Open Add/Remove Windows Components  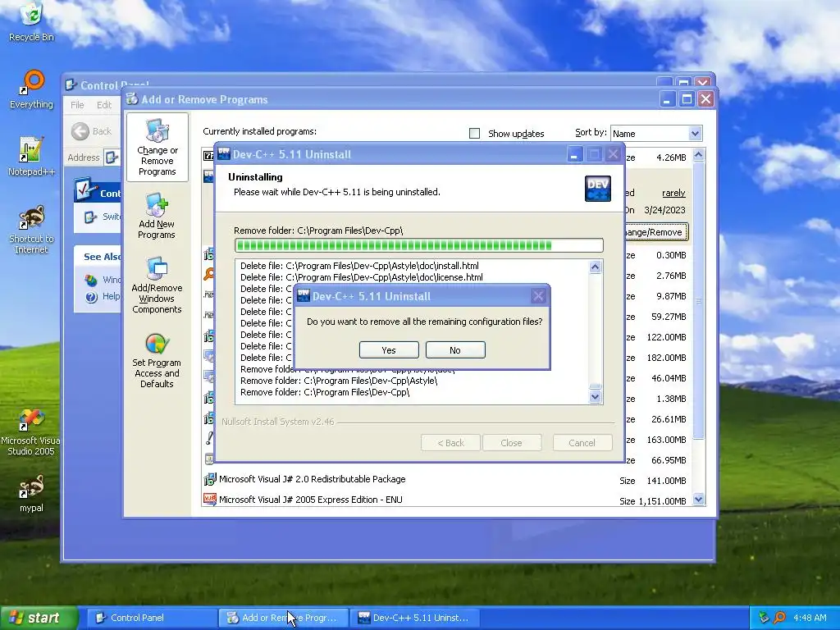157,285
